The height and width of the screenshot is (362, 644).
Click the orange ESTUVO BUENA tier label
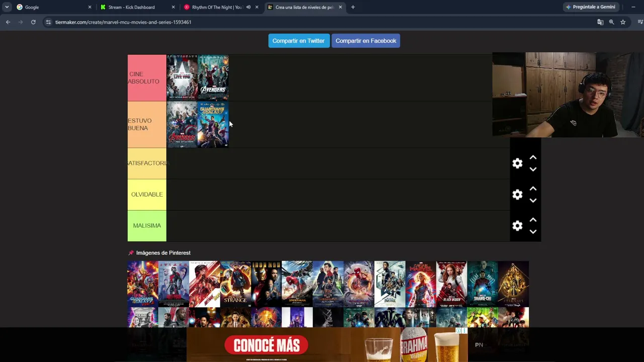click(147, 125)
